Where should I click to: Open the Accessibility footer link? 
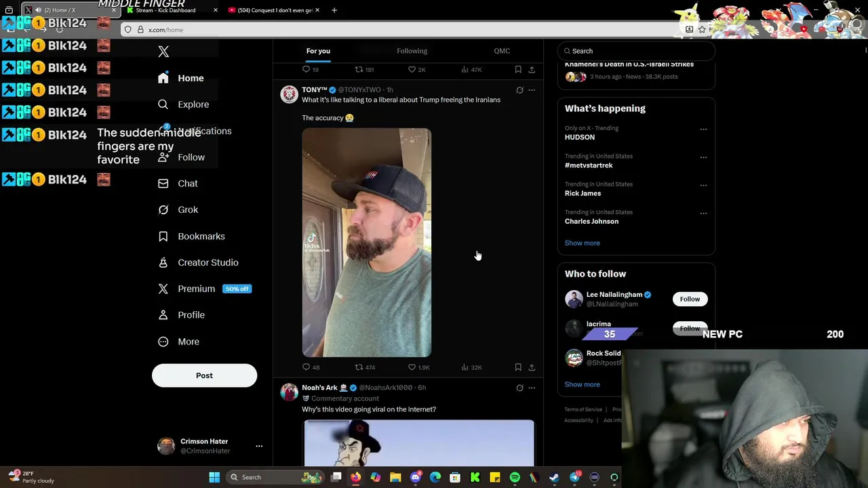click(578, 420)
